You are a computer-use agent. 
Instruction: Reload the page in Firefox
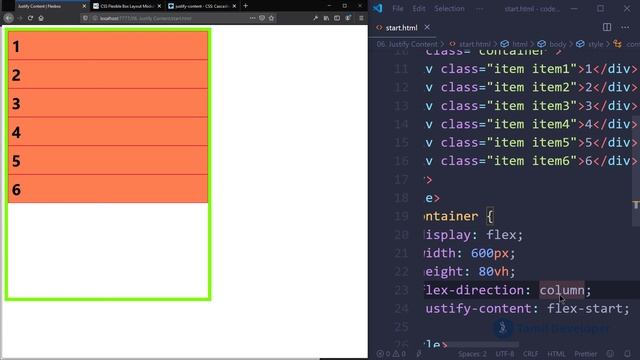(30, 18)
